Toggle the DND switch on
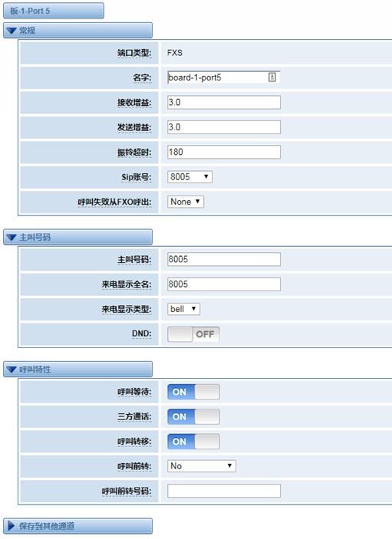 pos(193,334)
